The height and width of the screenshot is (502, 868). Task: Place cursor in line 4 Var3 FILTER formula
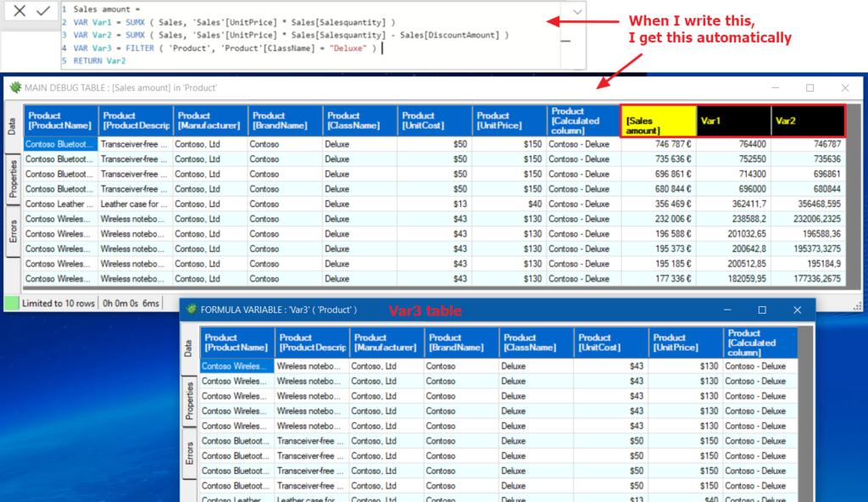(x=225, y=48)
